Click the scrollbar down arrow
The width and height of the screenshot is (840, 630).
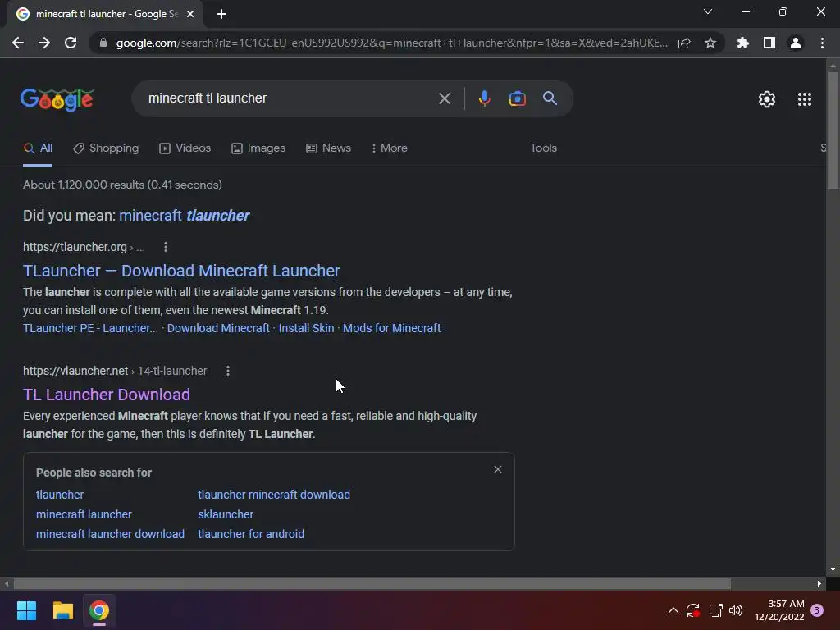click(x=833, y=569)
